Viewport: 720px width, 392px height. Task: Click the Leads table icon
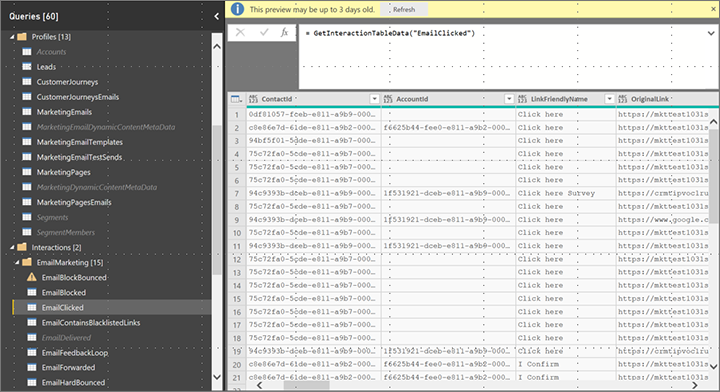[27, 67]
